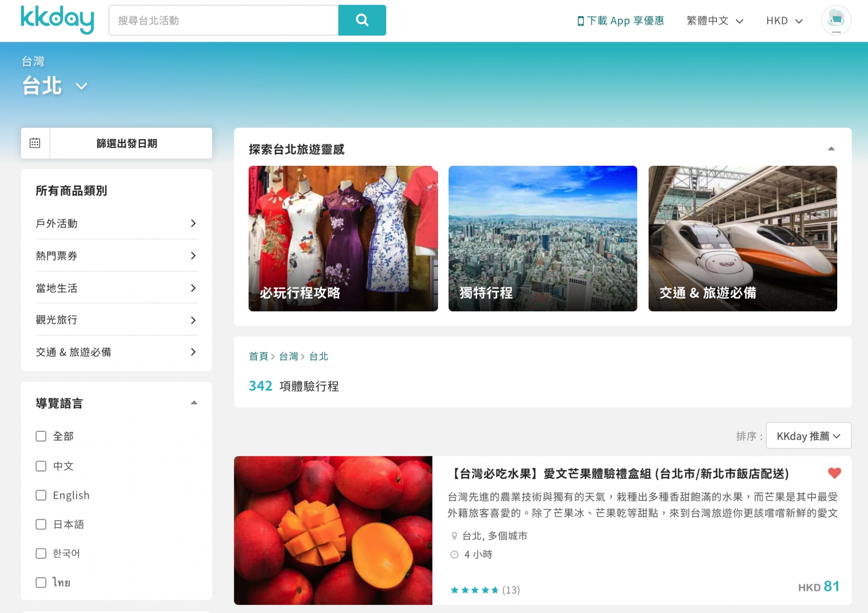Screen dimensions: 868x613
Task: Click the search magnifier button
Action: tap(362, 20)
